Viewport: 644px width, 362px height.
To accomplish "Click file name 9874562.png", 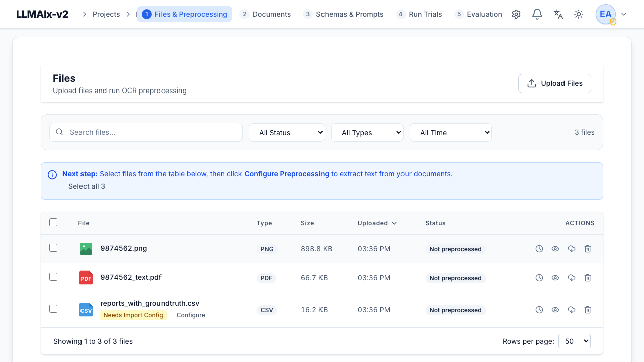I will tap(124, 248).
